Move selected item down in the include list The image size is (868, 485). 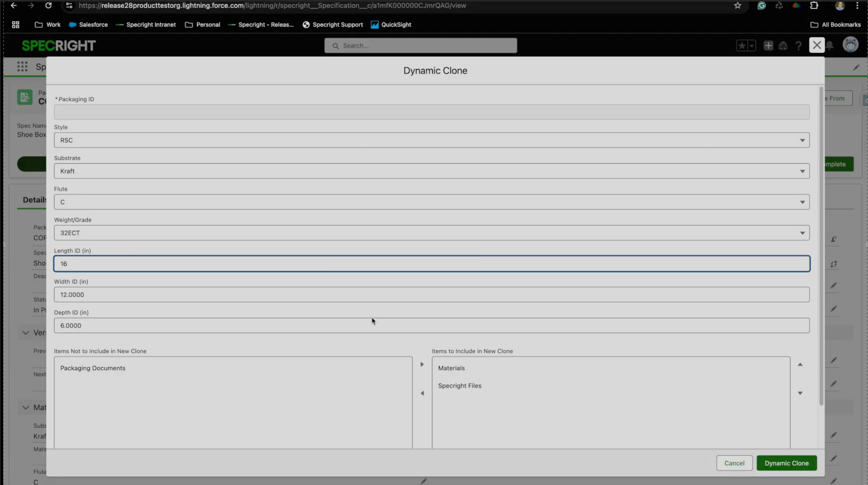point(800,393)
